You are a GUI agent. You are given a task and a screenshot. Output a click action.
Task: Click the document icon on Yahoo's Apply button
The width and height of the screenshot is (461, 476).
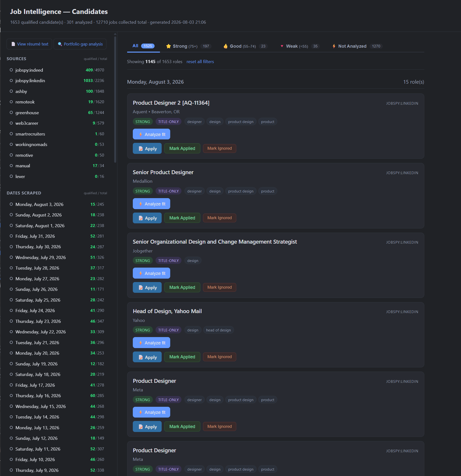(x=141, y=357)
